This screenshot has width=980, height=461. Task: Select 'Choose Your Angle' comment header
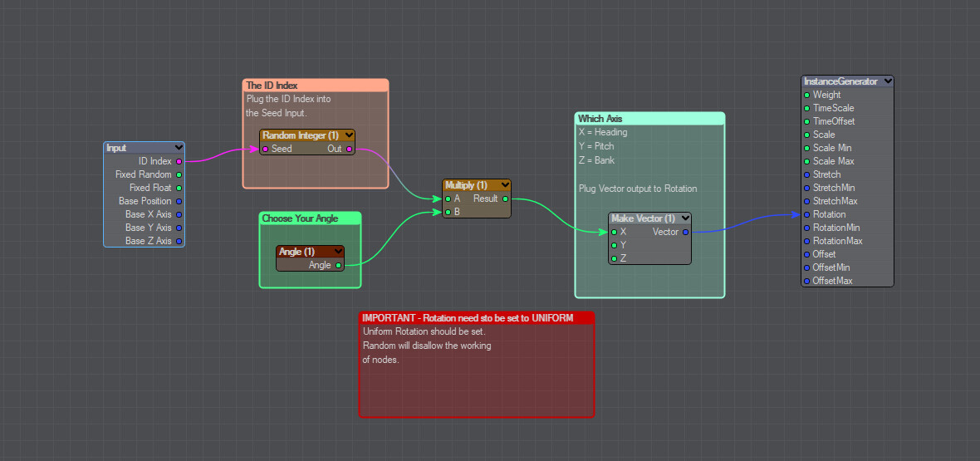point(311,218)
